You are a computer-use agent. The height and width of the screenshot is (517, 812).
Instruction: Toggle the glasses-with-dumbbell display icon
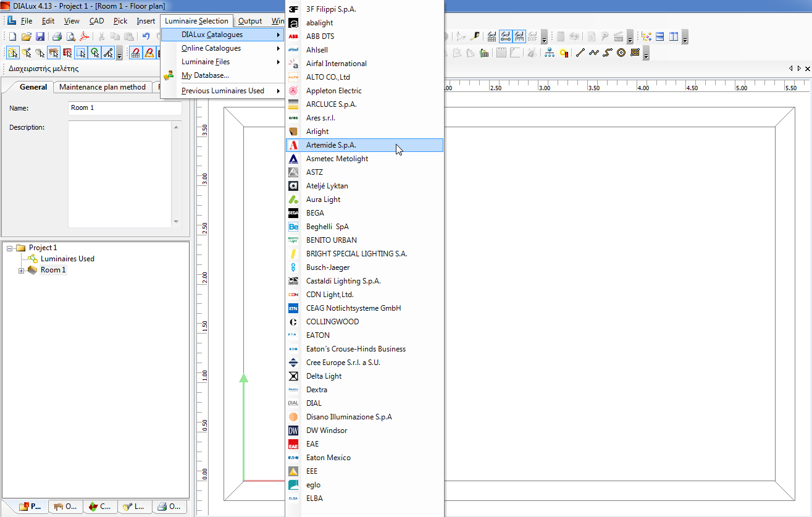[x=506, y=36]
